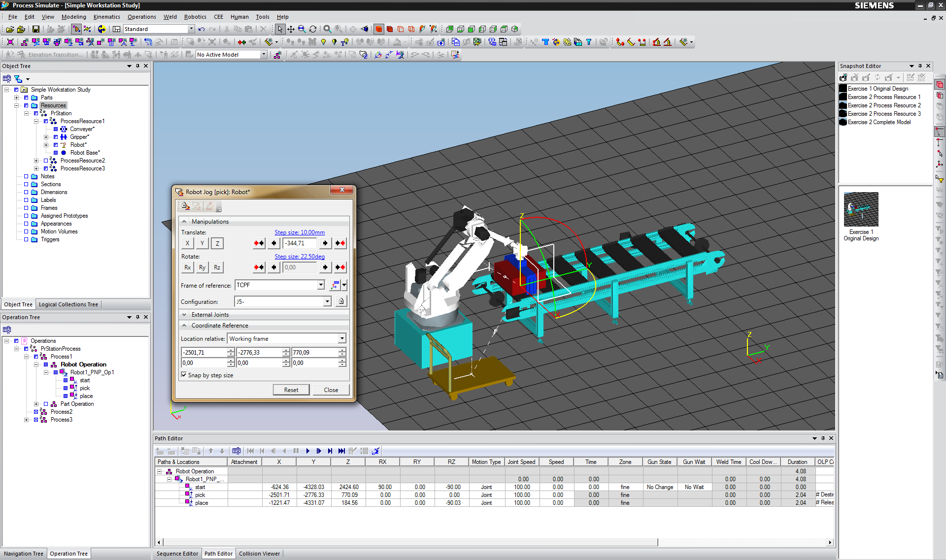Expand ProcessResource3 tree node
This screenshot has width=946, height=560.
[36, 168]
